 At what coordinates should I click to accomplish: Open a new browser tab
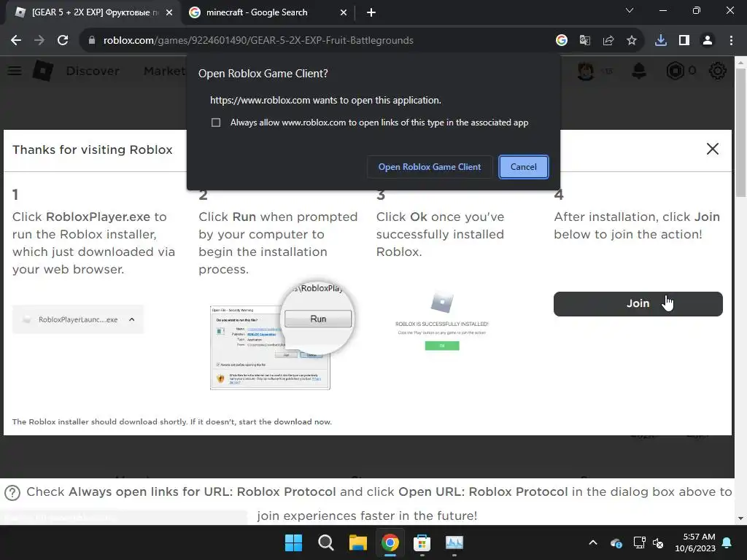[371, 12]
